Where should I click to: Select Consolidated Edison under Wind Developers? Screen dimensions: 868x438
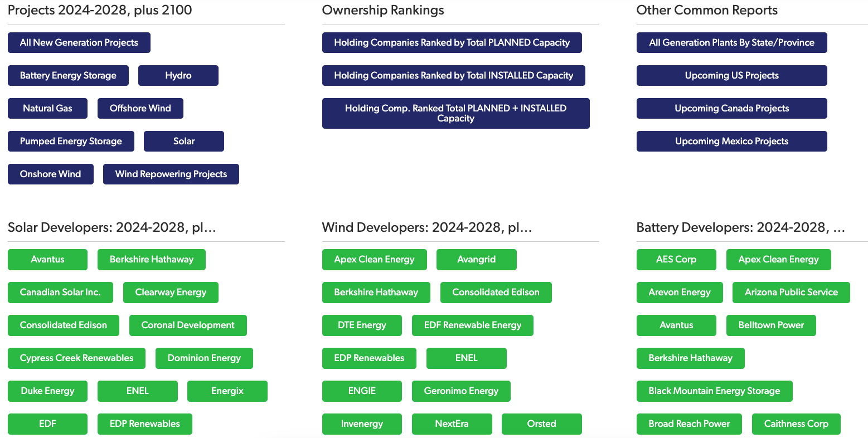[x=496, y=292]
